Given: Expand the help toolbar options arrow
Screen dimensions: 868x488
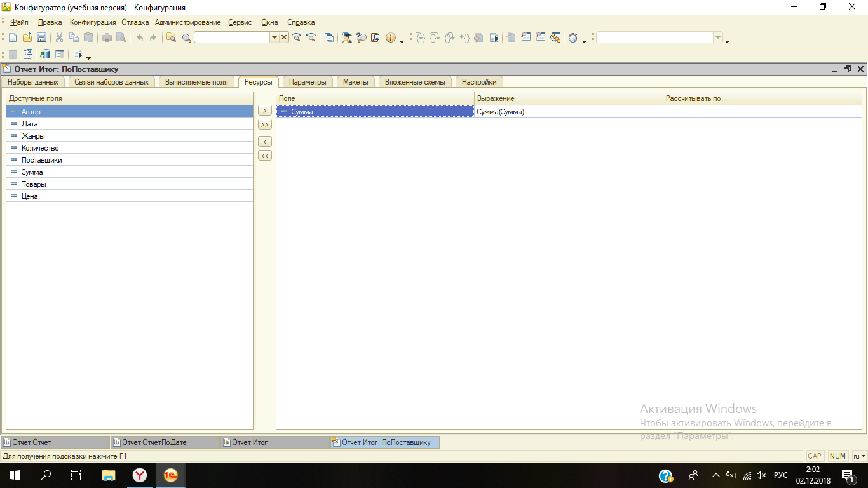Looking at the screenshot, I should [x=402, y=41].
